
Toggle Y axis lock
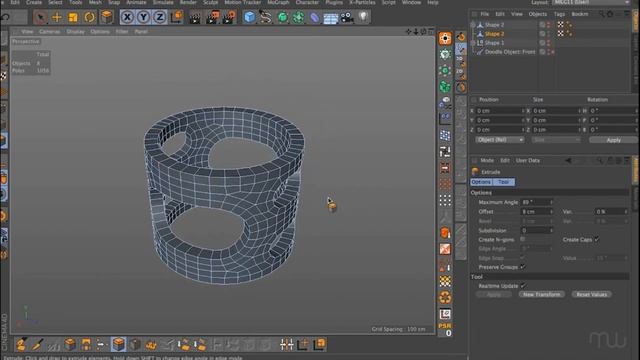[144, 17]
